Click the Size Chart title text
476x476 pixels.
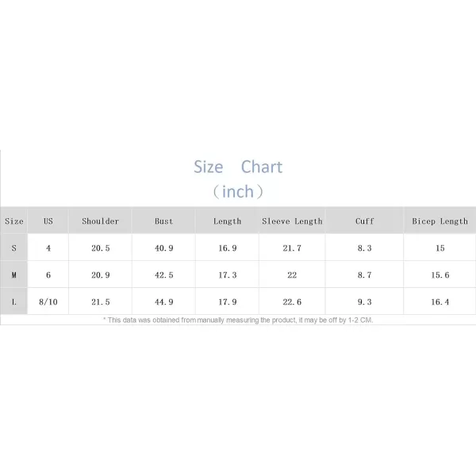click(x=238, y=167)
